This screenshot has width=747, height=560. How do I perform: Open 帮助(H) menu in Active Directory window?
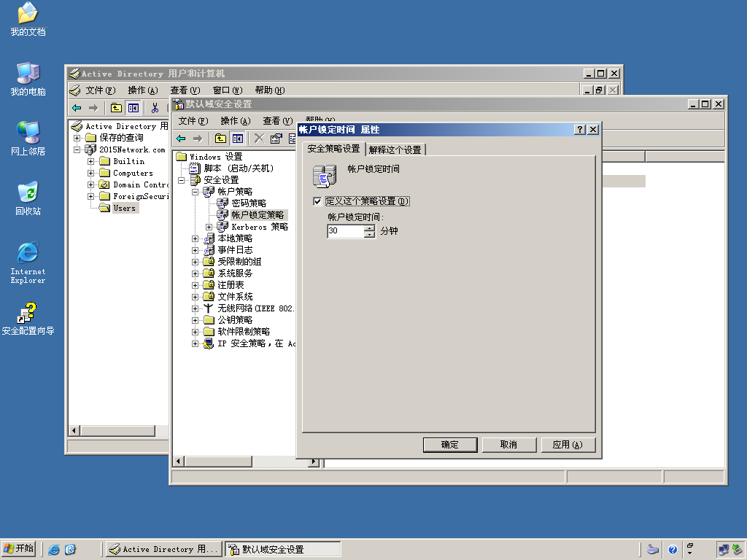(270, 90)
